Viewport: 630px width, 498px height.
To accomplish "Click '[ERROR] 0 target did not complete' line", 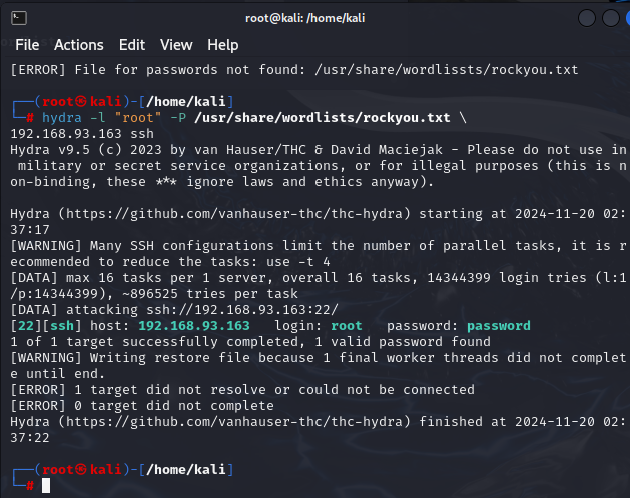I will [142, 406].
